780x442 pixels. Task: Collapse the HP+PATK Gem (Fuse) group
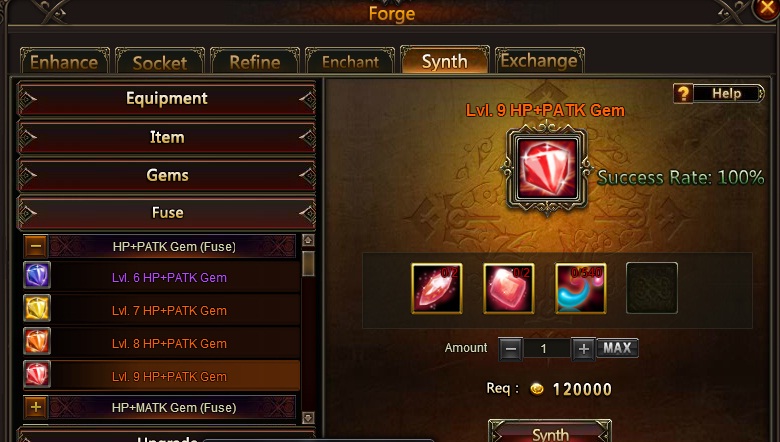coord(36,246)
